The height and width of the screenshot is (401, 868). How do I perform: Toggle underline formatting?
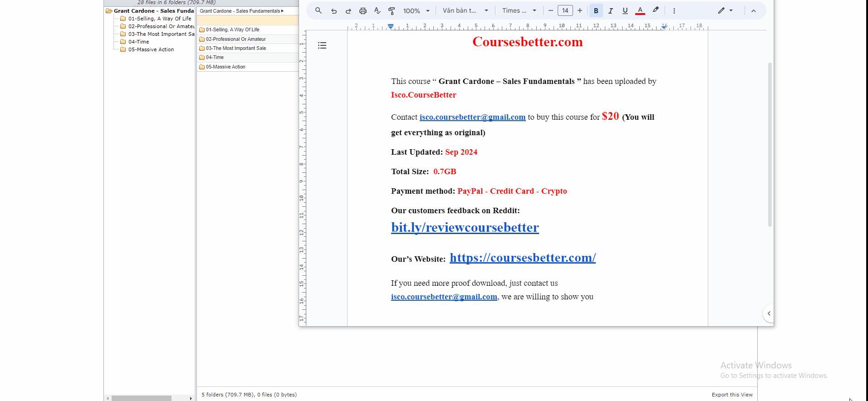click(x=625, y=11)
